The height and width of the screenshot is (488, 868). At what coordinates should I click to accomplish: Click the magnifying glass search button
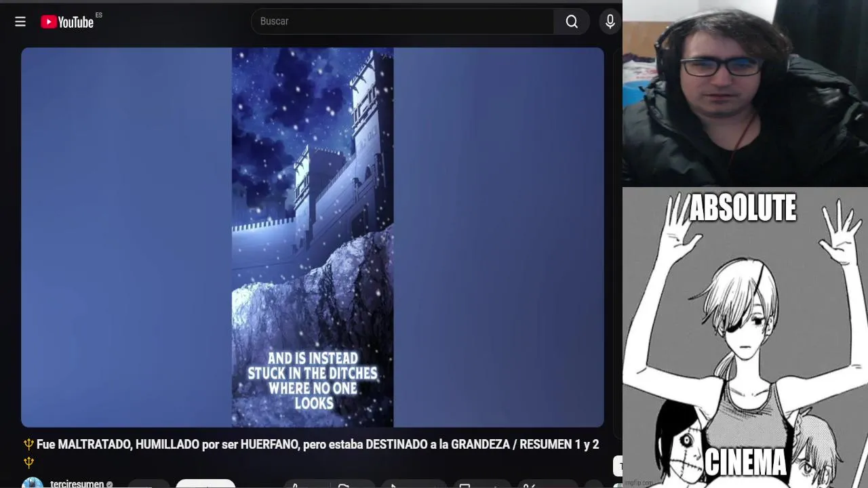tap(572, 22)
